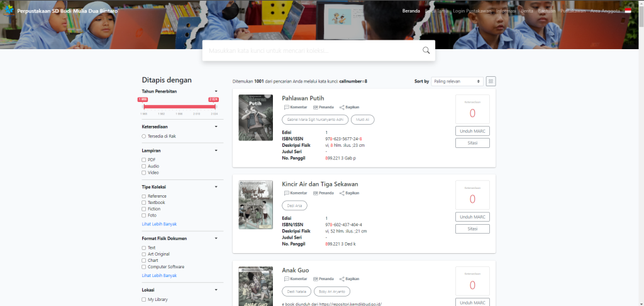Check the Audio attachment filter
The image size is (644, 306).
[144, 166]
